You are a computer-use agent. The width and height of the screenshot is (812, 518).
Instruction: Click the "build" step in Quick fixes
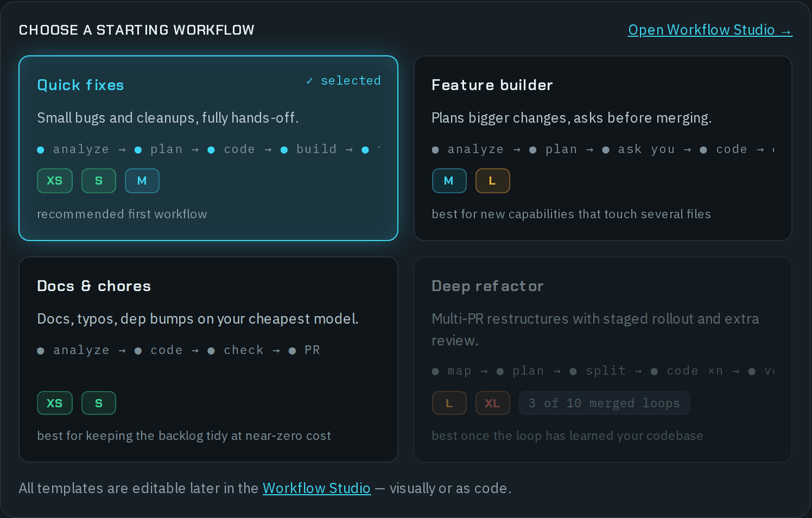[x=309, y=150]
